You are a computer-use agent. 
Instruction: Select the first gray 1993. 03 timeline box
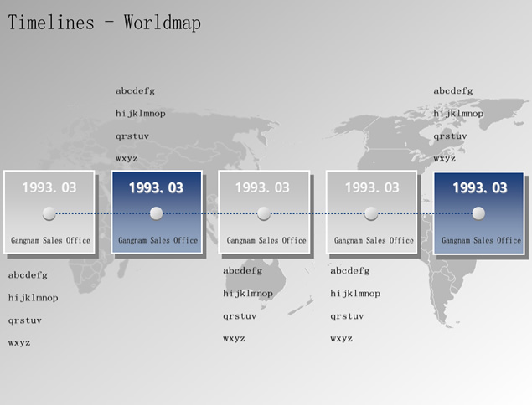pos(49,213)
